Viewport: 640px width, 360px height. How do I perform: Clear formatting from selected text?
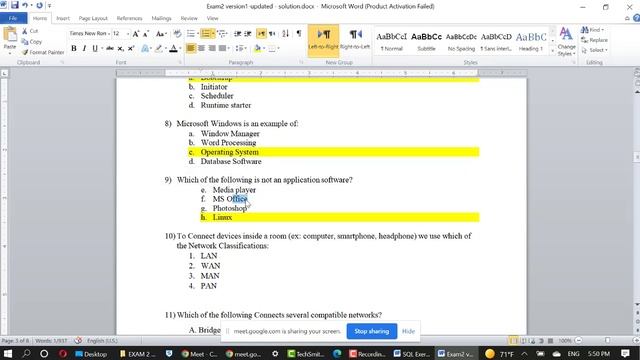coord(177,34)
